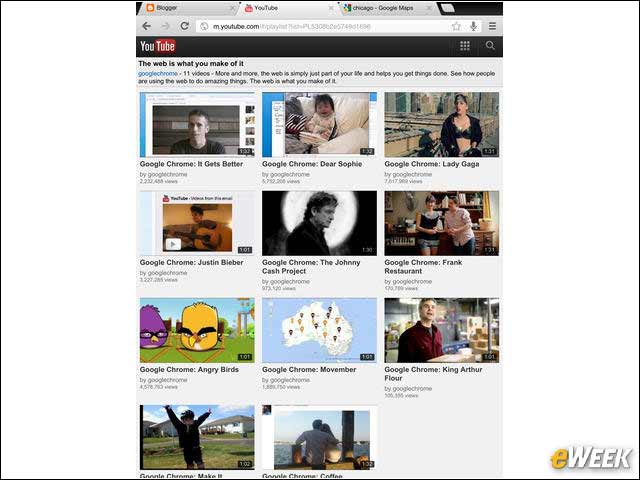Open Lady Gaga video thumbnail
This screenshot has width=640, height=480.
tap(442, 124)
